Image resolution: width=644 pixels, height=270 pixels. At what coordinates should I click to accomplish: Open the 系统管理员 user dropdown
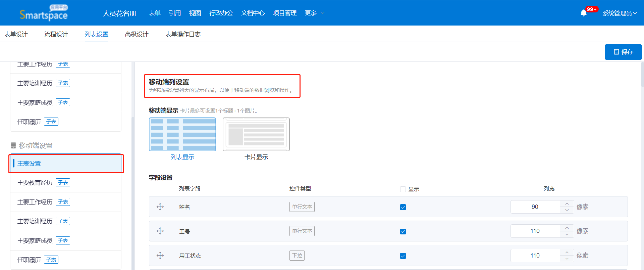(x=620, y=13)
